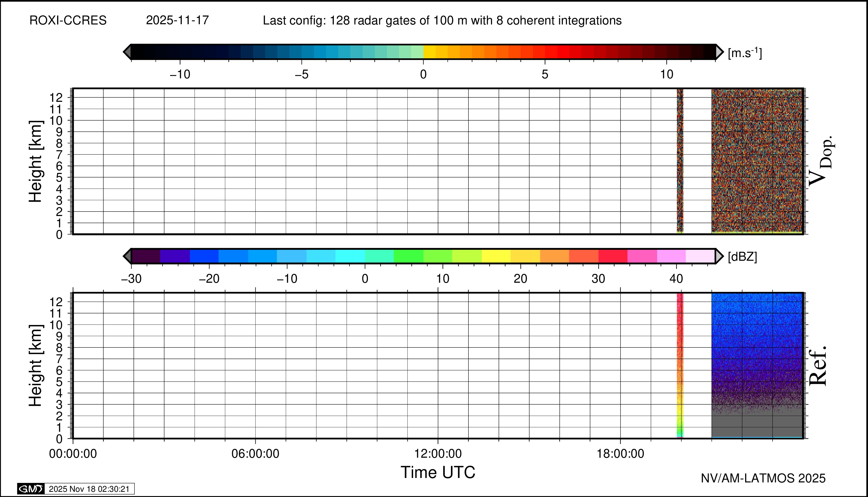The width and height of the screenshot is (868, 497).
Task: Click the GMT logo in bottom corner
Action: [x=31, y=489]
